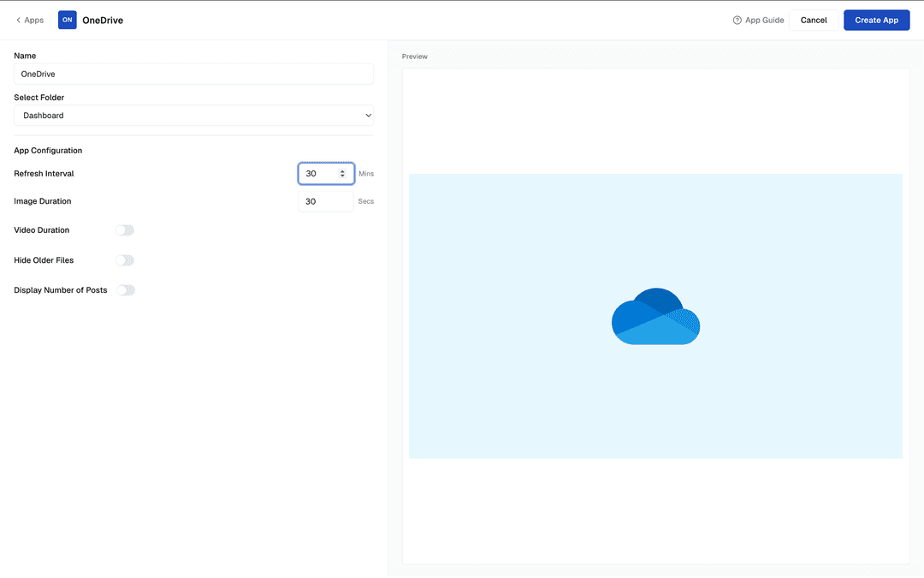Click the Secs unit label

[365, 201]
